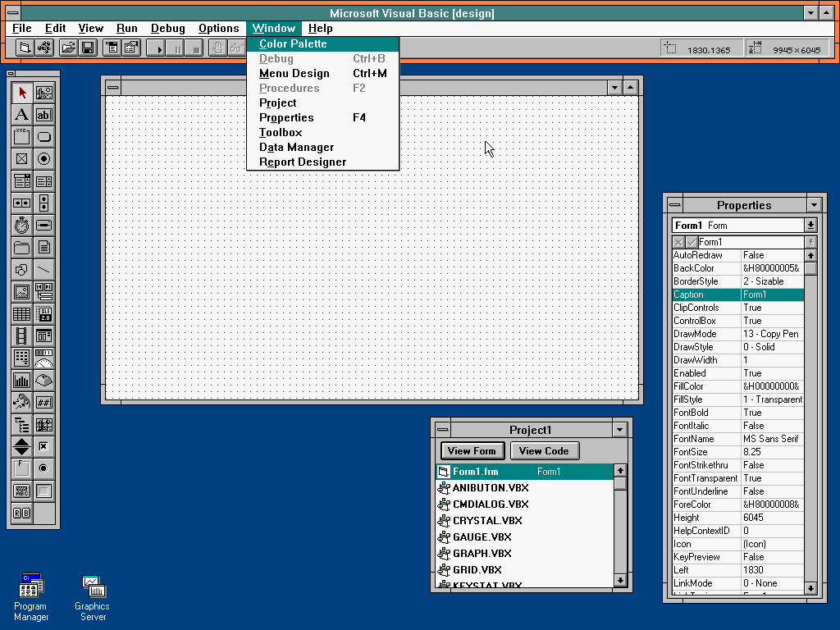Choose Menu Design from the Window menu
Screen dimensions: 840x630
(x=322, y=73)
